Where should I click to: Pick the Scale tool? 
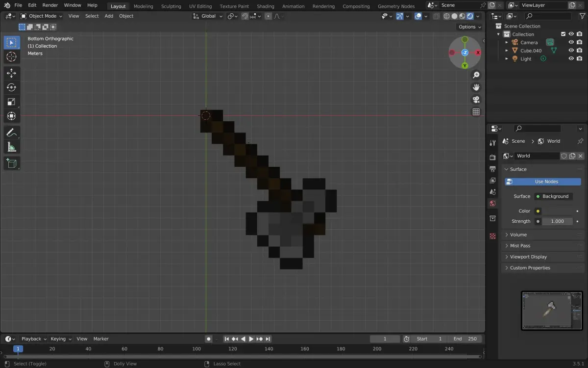11,102
